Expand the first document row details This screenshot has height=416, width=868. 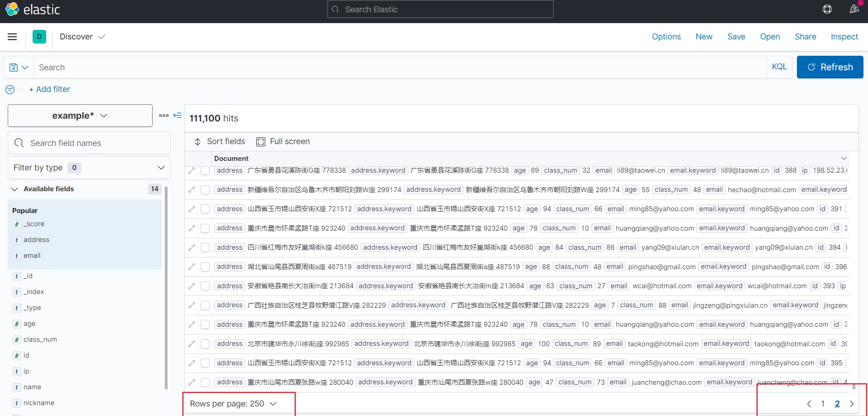click(x=192, y=171)
